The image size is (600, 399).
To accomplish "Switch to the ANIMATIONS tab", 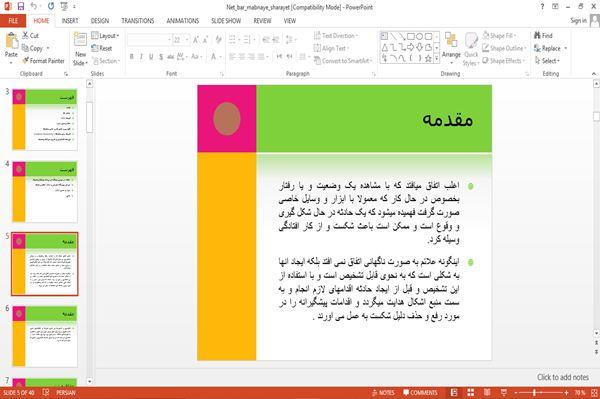I will point(183,21).
